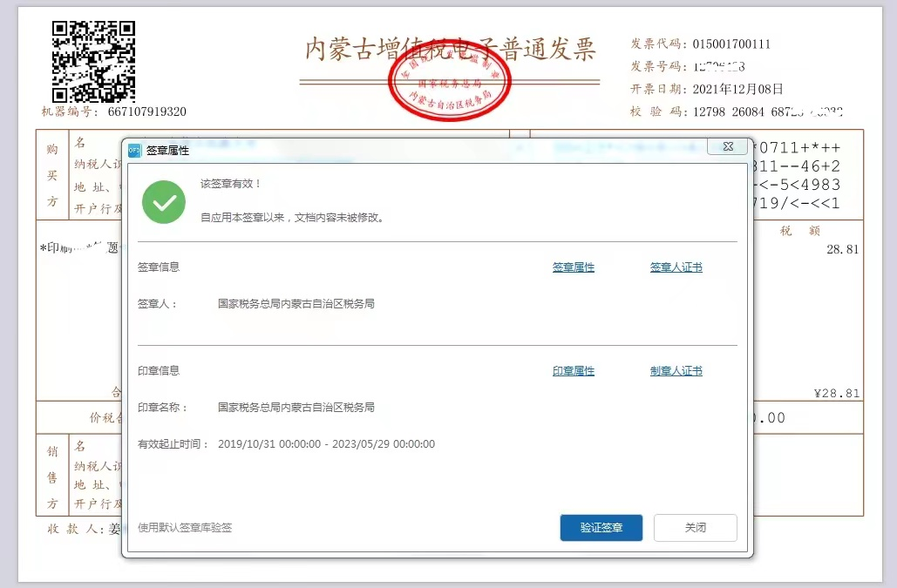Open the 签章人证书 link

tap(676, 267)
